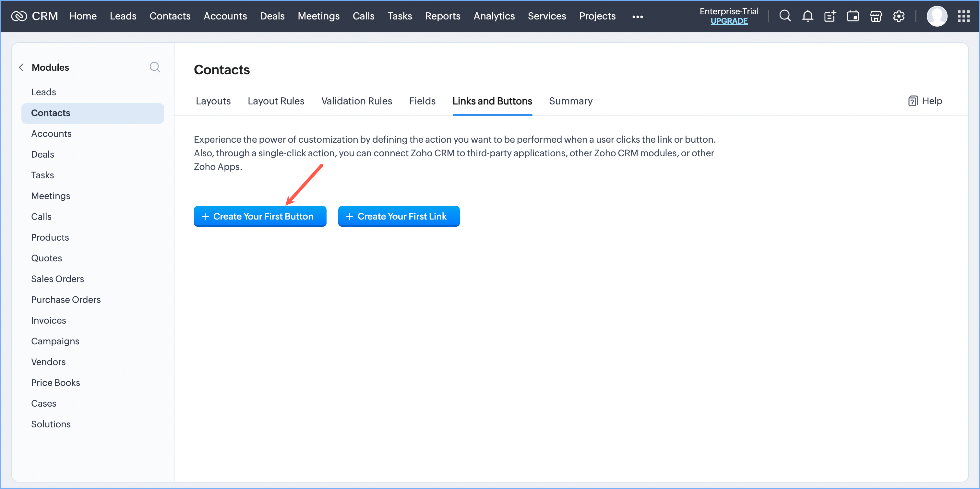Expand more modules ellipsis menu
This screenshot has width=980, height=489.
pos(637,17)
